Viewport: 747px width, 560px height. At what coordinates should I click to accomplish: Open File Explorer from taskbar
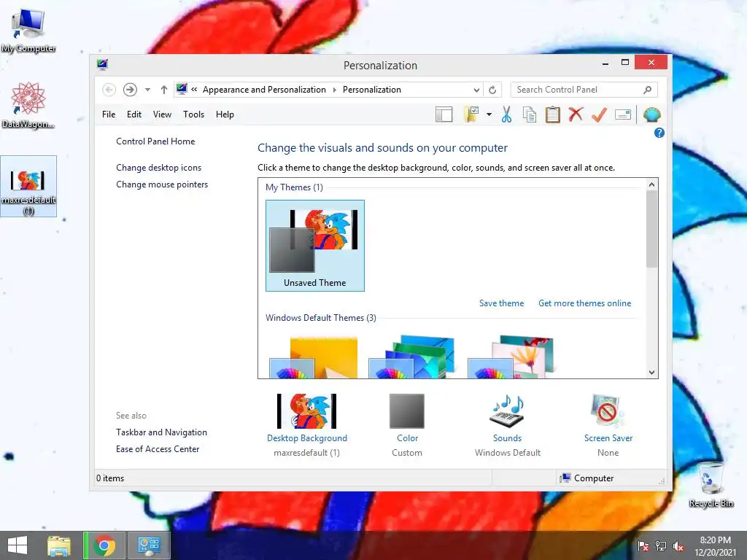(x=59, y=545)
